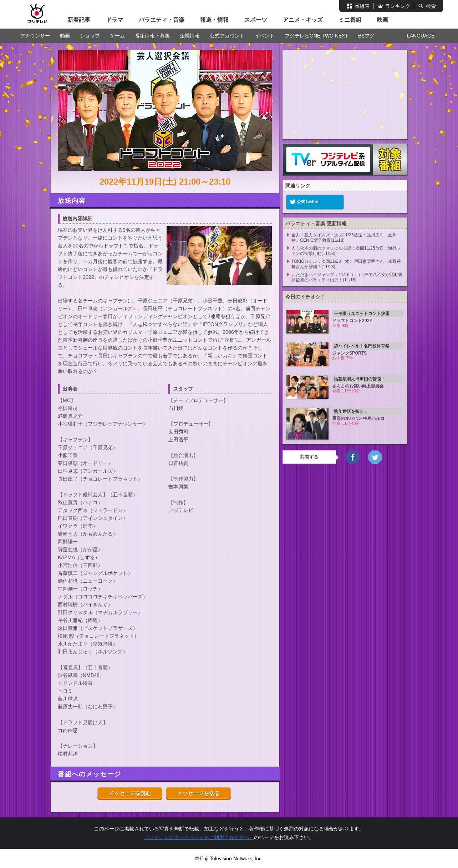Click the ドラフトコント2022 main banner image

click(x=165, y=110)
